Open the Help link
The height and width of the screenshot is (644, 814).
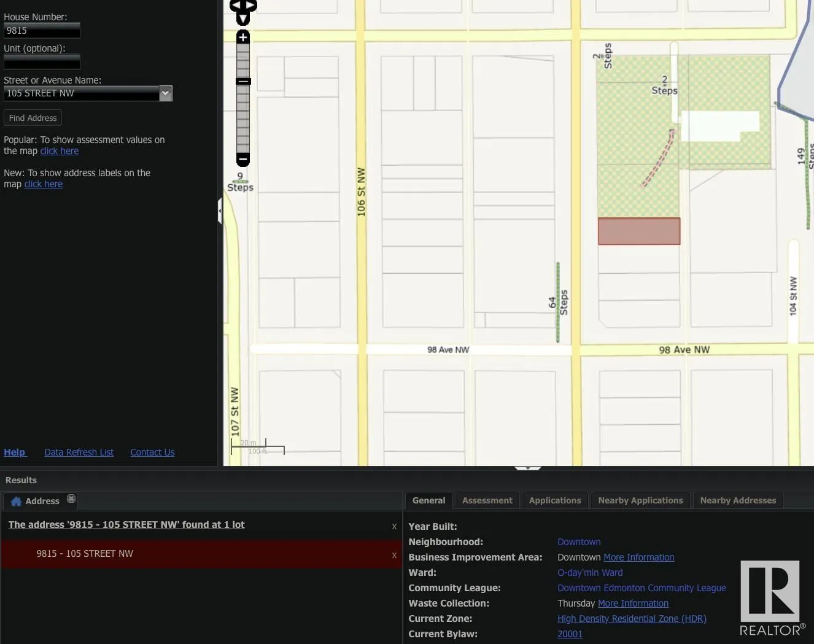(15, 452)
